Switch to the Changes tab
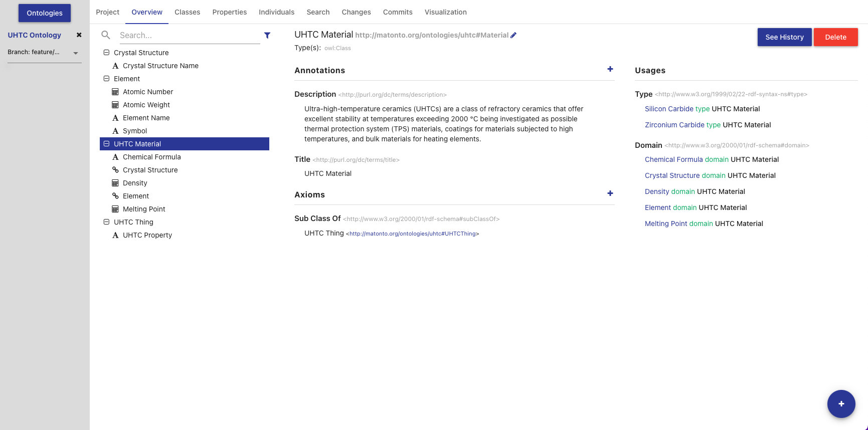 (357, 12)
